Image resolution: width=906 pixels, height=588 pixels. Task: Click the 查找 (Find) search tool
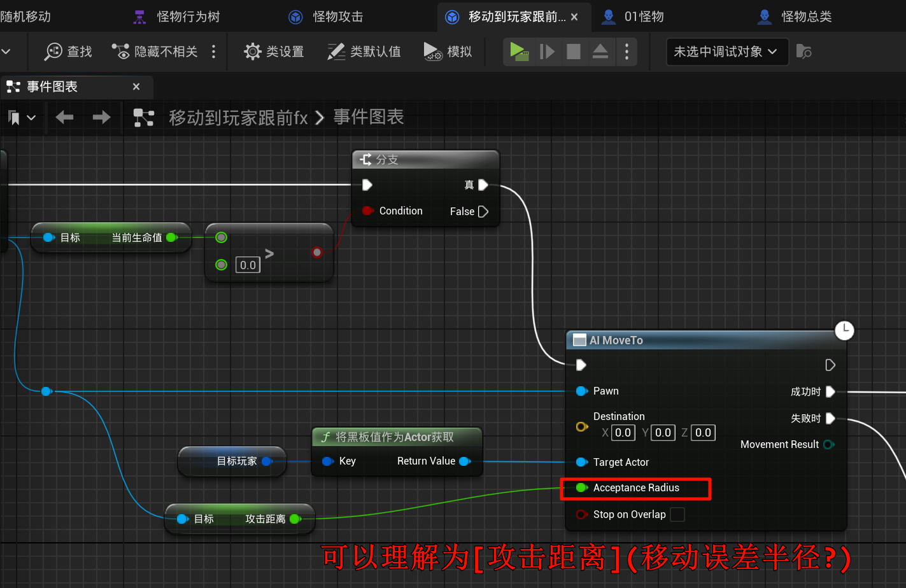(68, 52)
